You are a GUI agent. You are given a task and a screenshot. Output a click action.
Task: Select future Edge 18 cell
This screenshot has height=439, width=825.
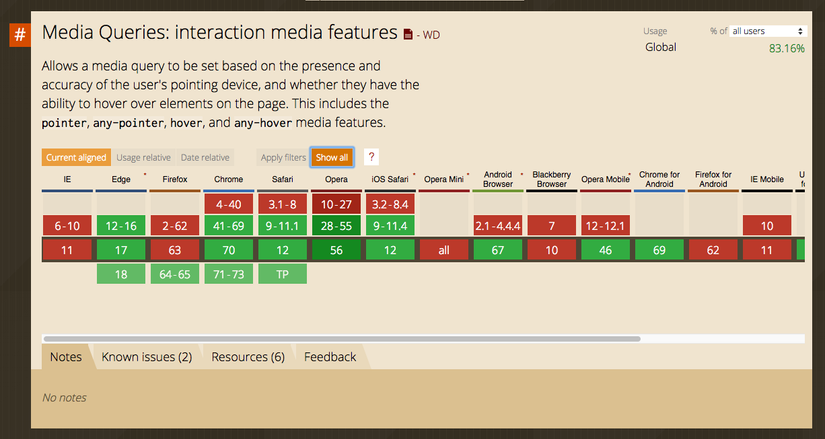pos(121,274)
